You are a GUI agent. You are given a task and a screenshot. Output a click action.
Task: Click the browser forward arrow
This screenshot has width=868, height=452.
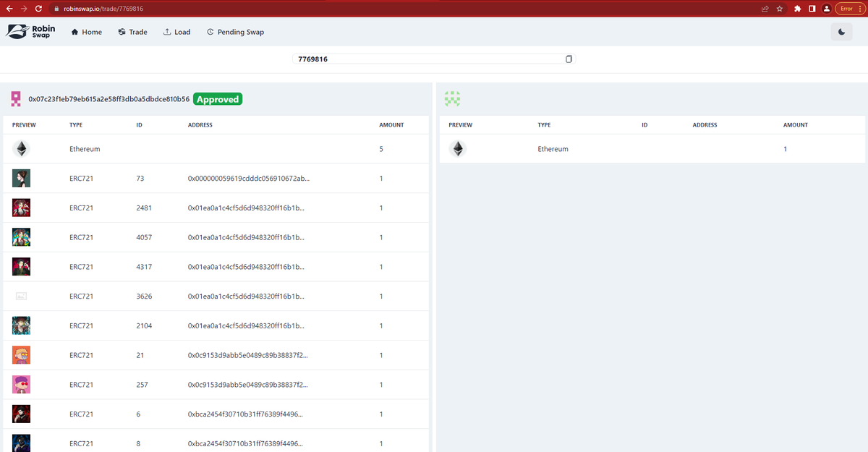point(25,8)
